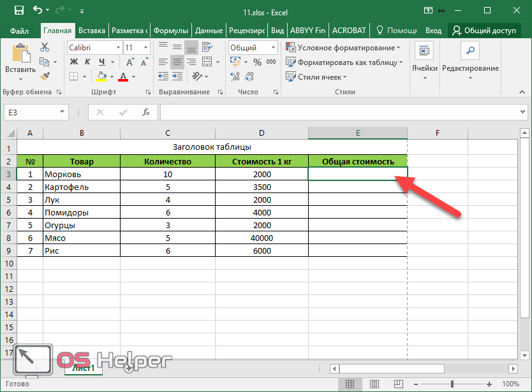Click the Wrap Text icon
Image resolution: width=532 pixels, height=392 pixels.
(207, 48)
